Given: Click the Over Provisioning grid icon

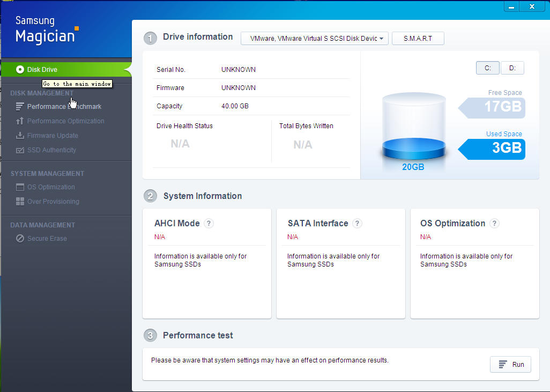Looking at the screenshot, I should pos(20,202).
